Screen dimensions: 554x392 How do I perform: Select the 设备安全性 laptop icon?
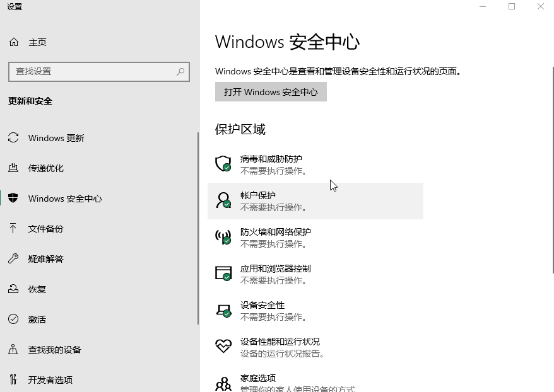click(x=223, y=310)
